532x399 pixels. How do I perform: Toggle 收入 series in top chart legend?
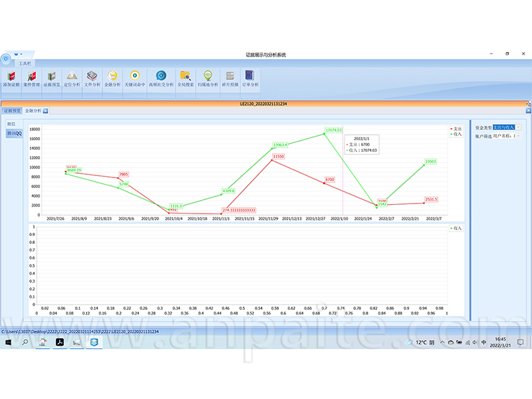(x=456, y=134)
